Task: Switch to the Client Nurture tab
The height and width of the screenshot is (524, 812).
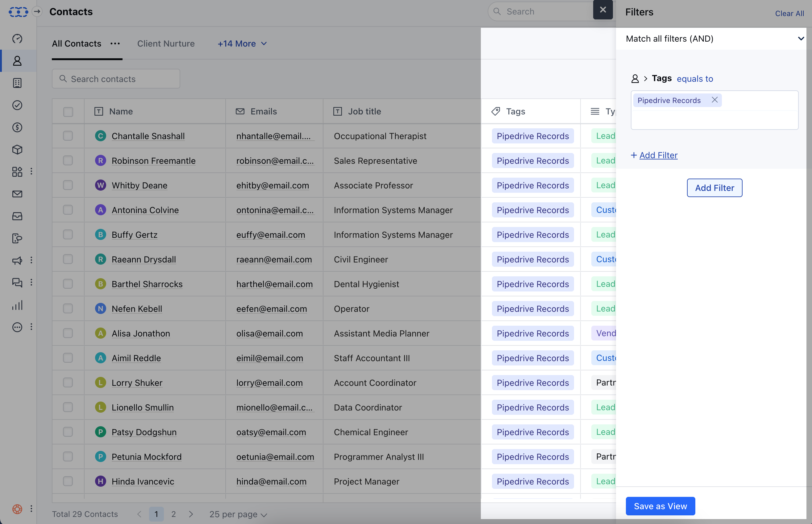Action: pyautogui.click(x=166, y=43)
